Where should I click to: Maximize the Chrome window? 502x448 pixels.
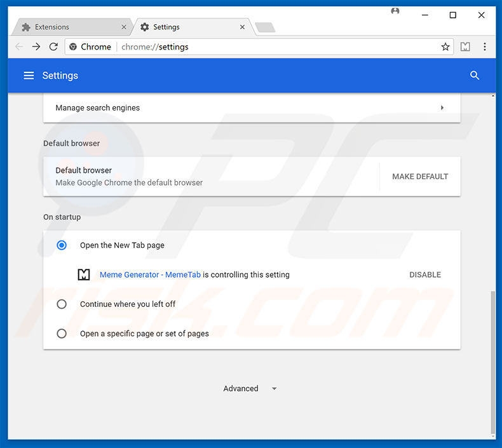[452, 15]
